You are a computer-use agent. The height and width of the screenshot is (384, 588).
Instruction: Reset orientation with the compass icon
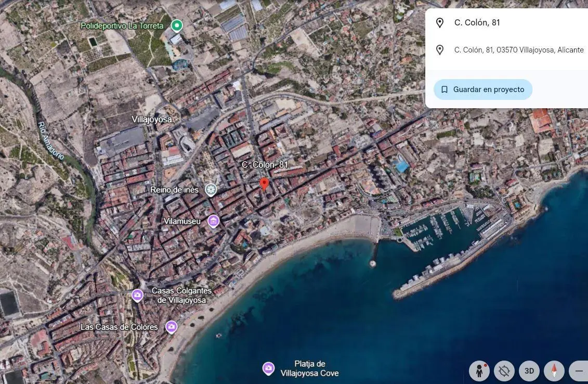coord(554,371)
